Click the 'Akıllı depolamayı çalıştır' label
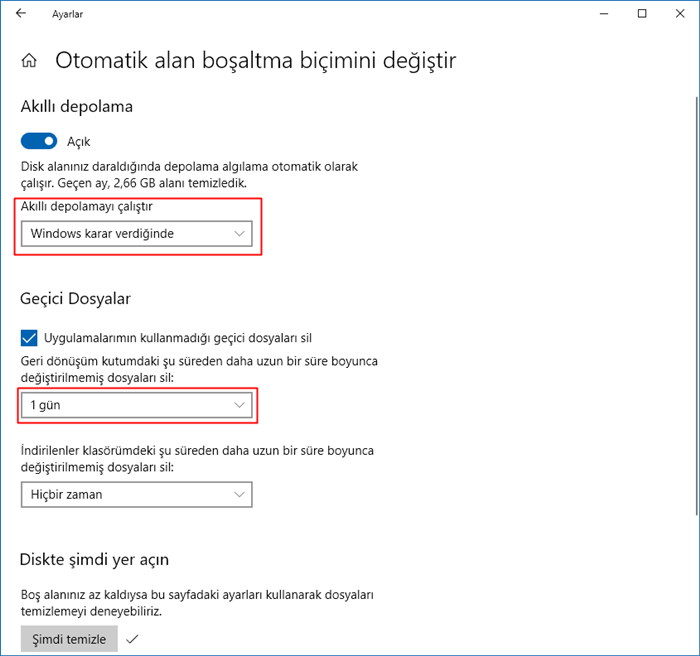Screen dimensions: 700x656 [x=87, y=207]
